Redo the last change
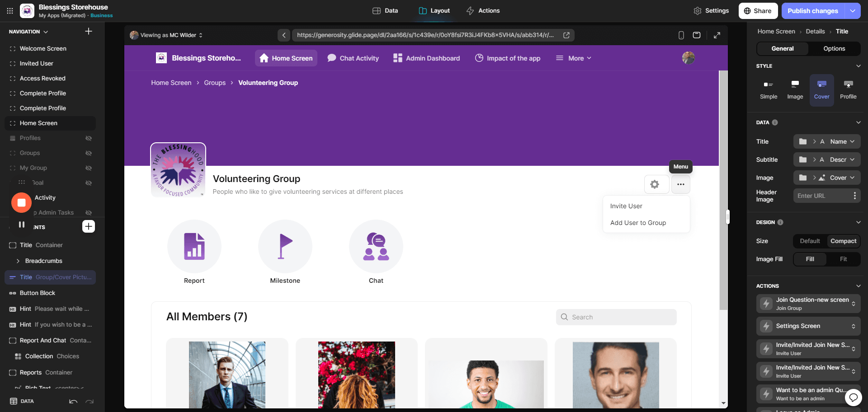This screenshot has width=868, height=412. click(90, 401)
